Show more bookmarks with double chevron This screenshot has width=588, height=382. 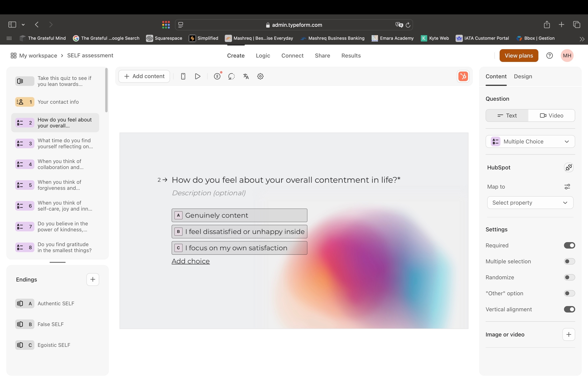coord(582,39)
